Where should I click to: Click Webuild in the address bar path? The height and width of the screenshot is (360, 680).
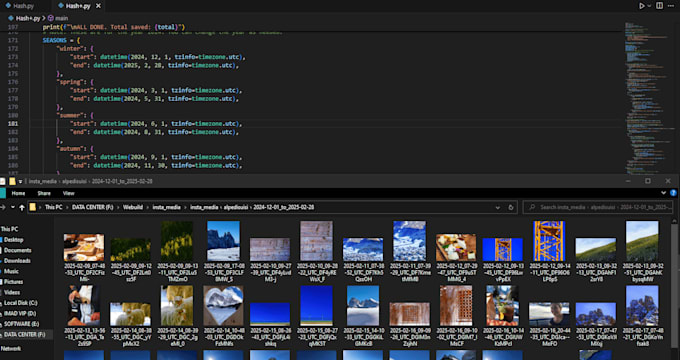pyautogui.click(x=133, y=207)
